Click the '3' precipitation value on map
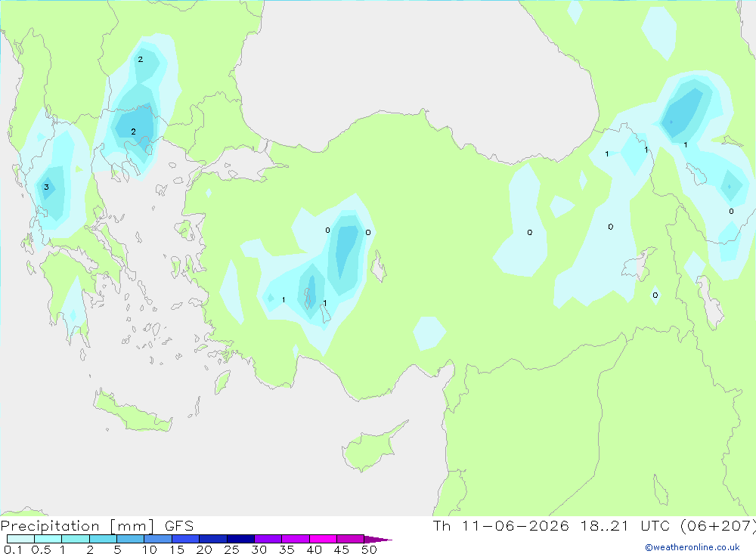The height and width of the screenshot is (554, 756). [46, 187]
